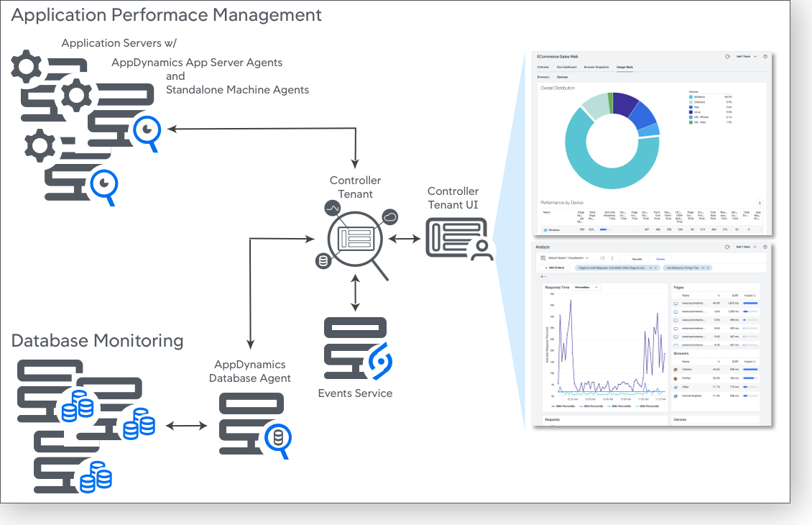The width and height of the screenshot is (812, 525).
Task: Click the 'Analyze' panel title
Action: click(543, 247)
